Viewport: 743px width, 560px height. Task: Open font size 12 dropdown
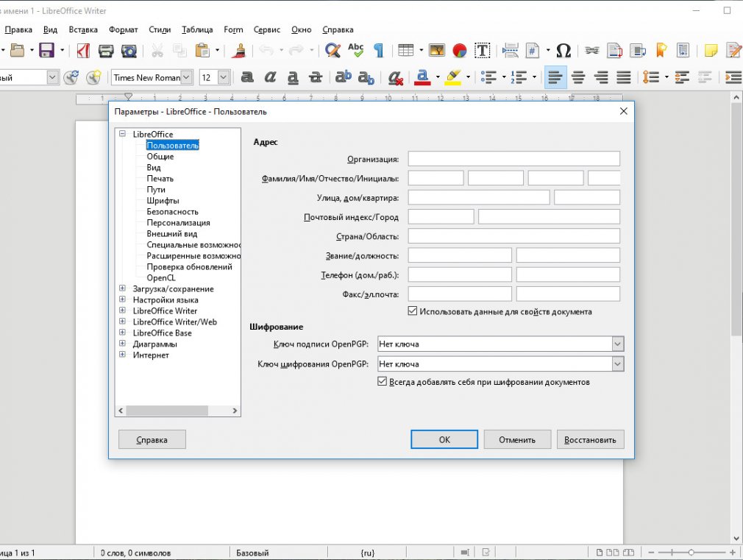tap(224, 77)
